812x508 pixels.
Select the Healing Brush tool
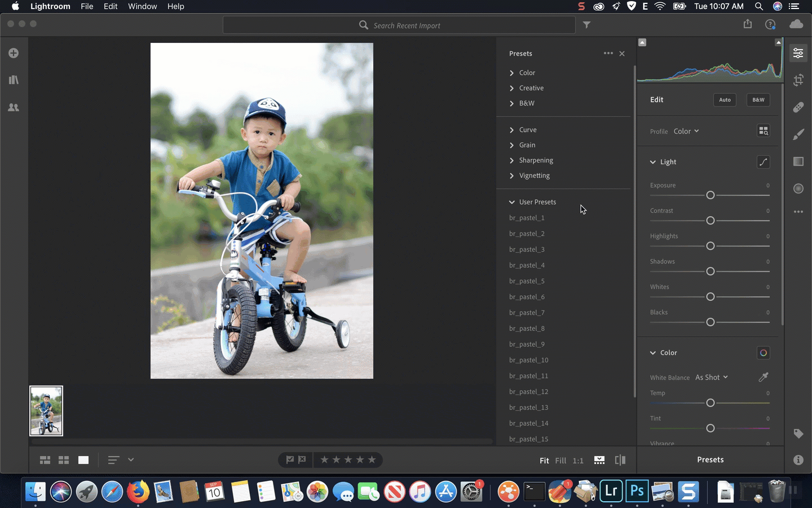(798, 107)
